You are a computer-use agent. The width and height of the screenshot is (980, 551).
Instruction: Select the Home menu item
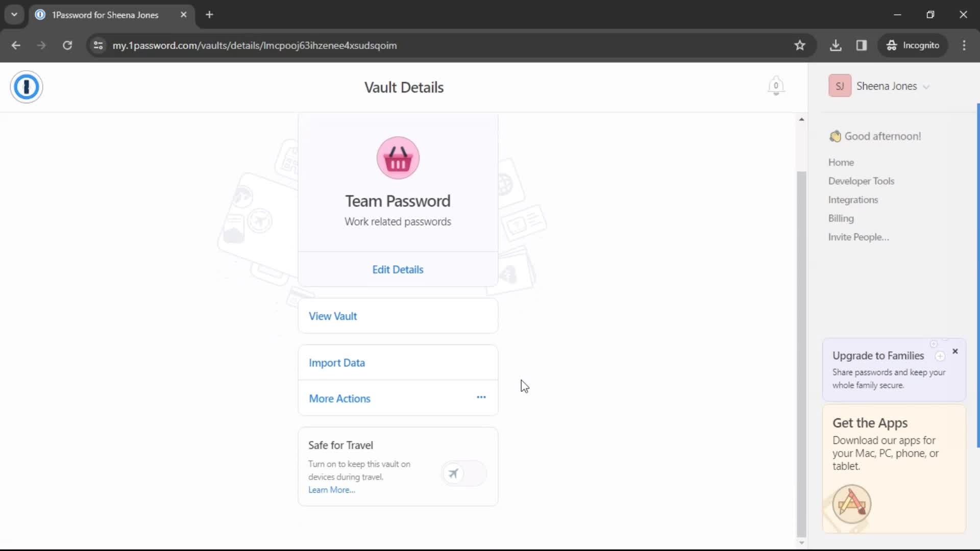[841, 161]
